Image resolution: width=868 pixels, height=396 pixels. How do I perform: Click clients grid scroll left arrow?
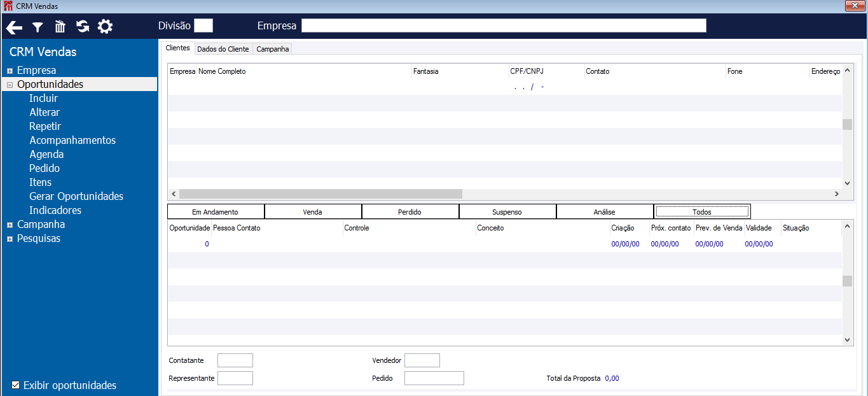[x=174, y=194]
